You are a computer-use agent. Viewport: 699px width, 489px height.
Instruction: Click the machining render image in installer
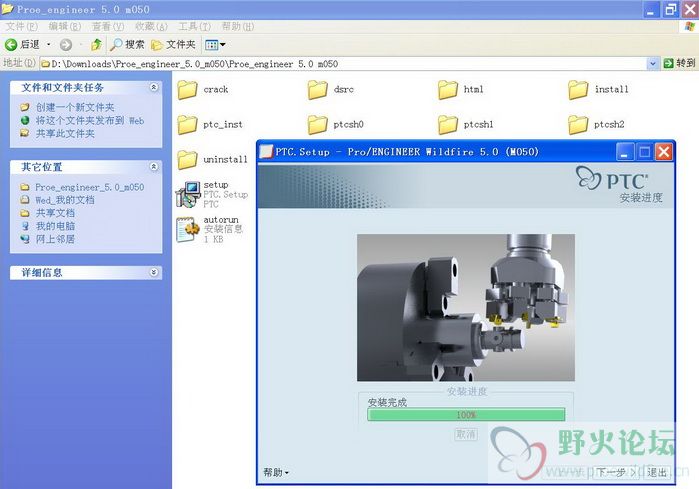[x=466, y=308]
